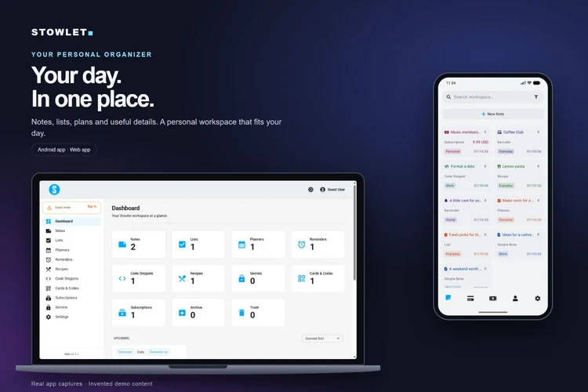The width and height of the screenshot is (588, 392).
Task: Click the Search workspace field on phone
Action: pyautogui.click(x=492, y=97)
